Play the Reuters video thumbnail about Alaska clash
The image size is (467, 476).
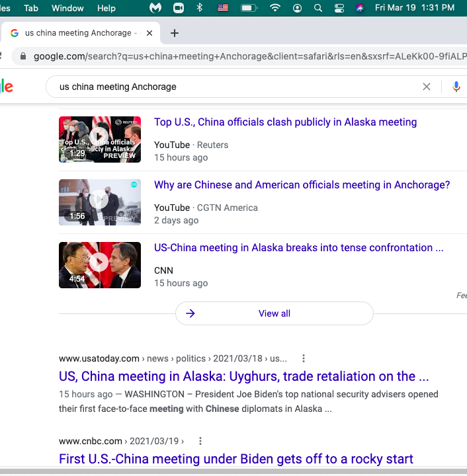(100, 139)
